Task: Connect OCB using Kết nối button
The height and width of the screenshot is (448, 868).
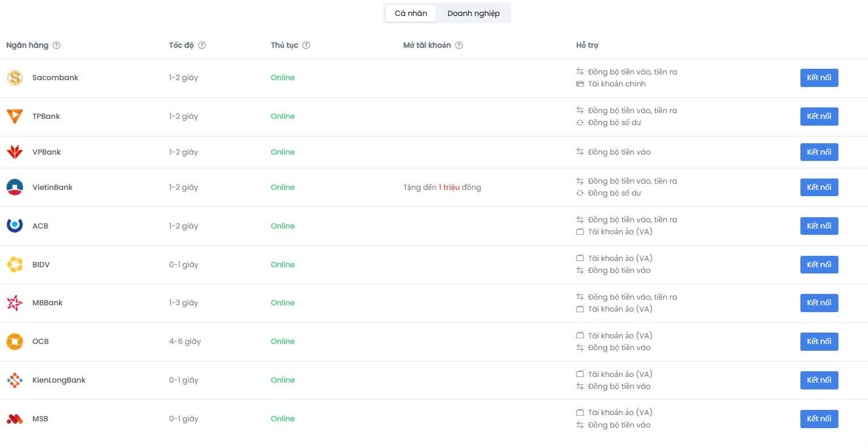Action: coord(819,342)
